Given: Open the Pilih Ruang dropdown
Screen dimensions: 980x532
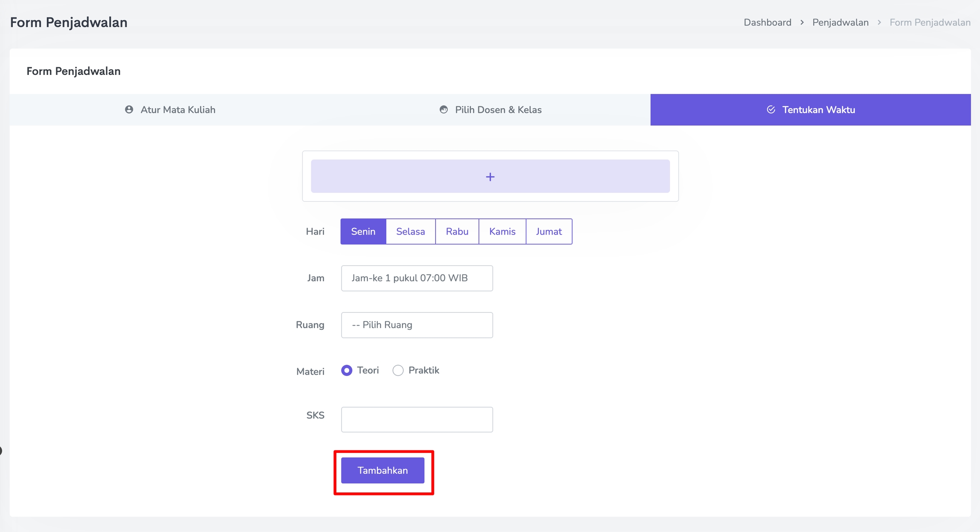Looking at the screenshot, I should click(x=417, y=325).
